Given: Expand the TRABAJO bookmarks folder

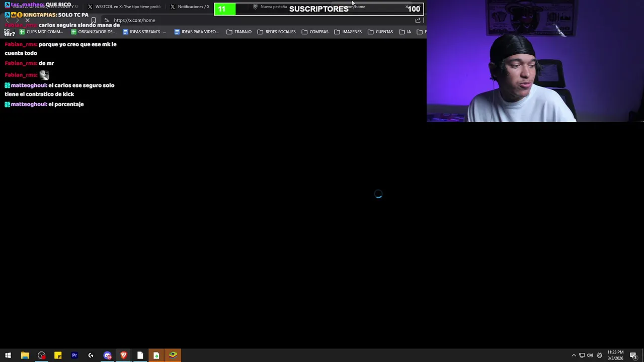Looking at the screenshot, I should [x=239, y=32].
